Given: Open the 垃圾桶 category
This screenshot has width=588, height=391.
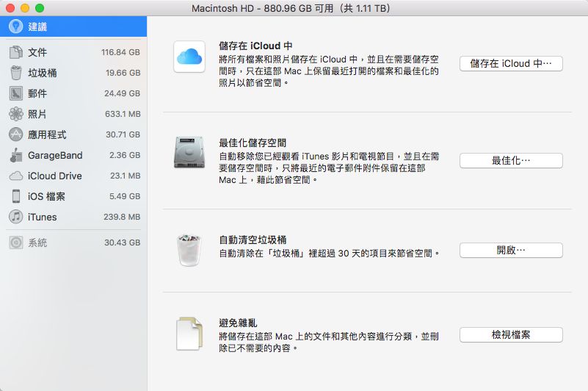Looking at the screenshot, I should point(73,73).
